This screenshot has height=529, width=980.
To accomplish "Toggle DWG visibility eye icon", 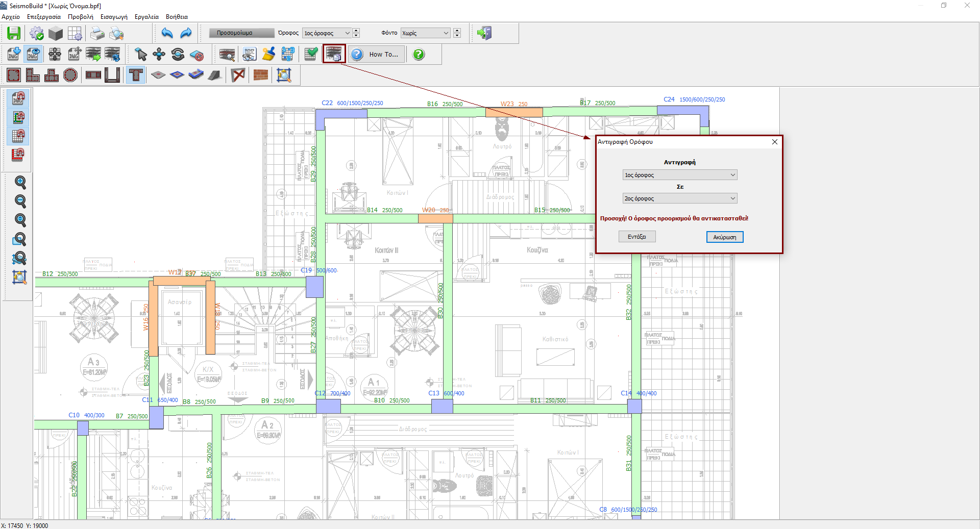I will (x=33, y=54).
